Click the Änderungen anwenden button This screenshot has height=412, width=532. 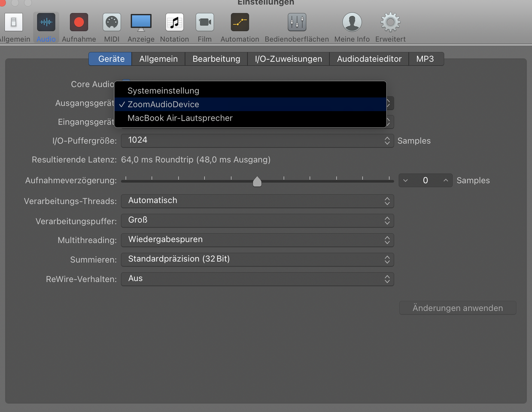(x=457, y=308)
